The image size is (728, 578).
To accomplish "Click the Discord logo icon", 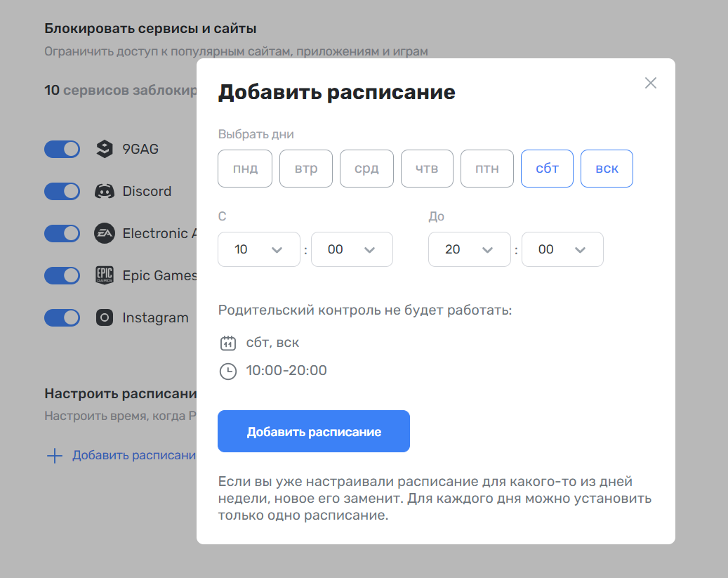I will (105, 191).
